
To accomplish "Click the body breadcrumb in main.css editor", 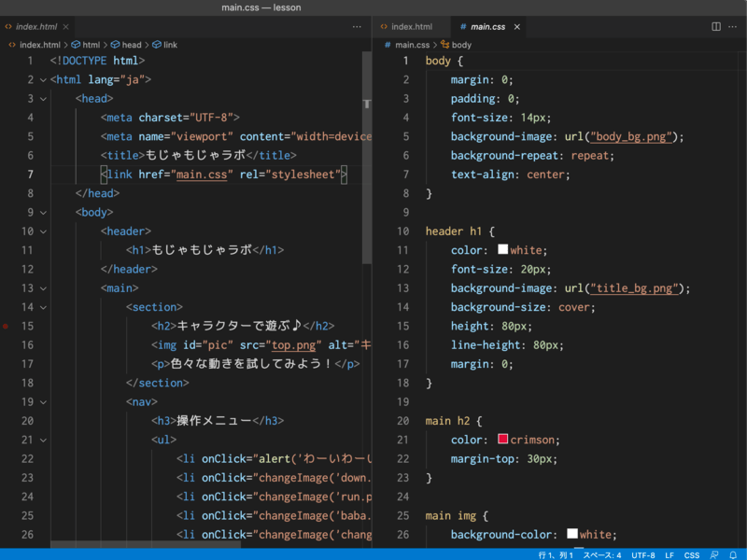I will 461,44.
